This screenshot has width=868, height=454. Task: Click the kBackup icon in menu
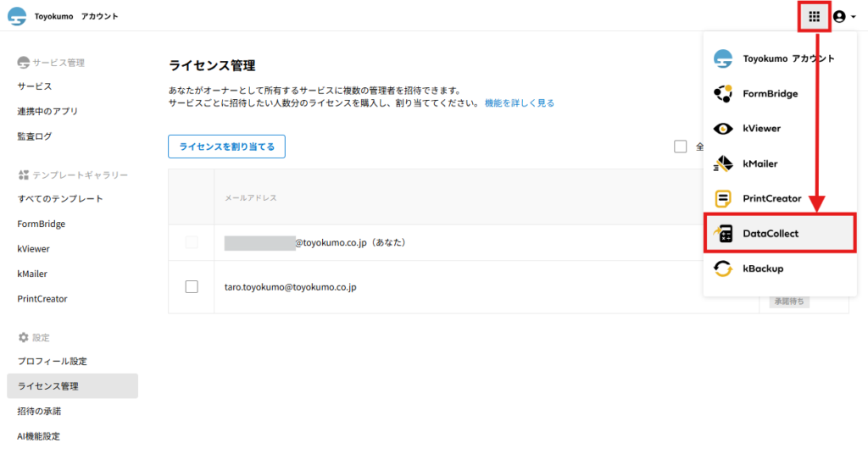pos(723,269)
